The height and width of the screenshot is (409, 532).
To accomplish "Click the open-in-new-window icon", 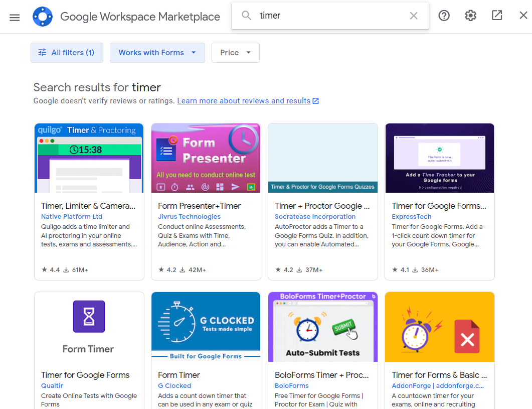I will click(x=497, y=16).
